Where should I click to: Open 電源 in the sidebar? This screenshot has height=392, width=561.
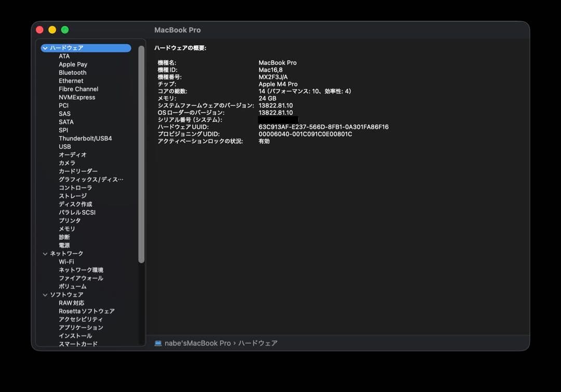[64, 246]
